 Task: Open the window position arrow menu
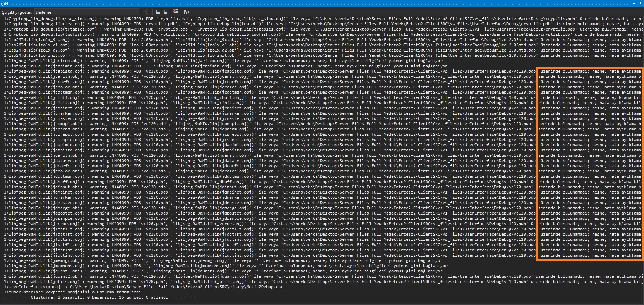pyautogui.click(x=634, y=4)
